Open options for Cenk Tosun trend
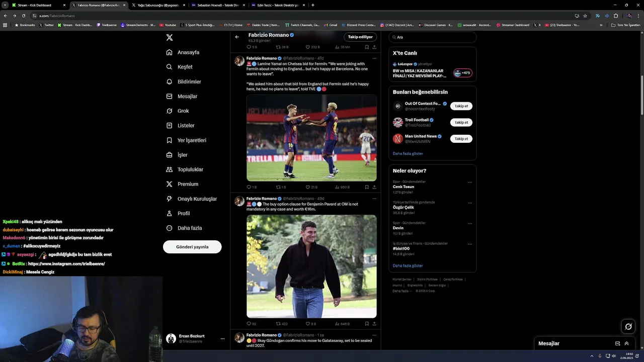This screenshot has width=644, height=362. (470, 182)
